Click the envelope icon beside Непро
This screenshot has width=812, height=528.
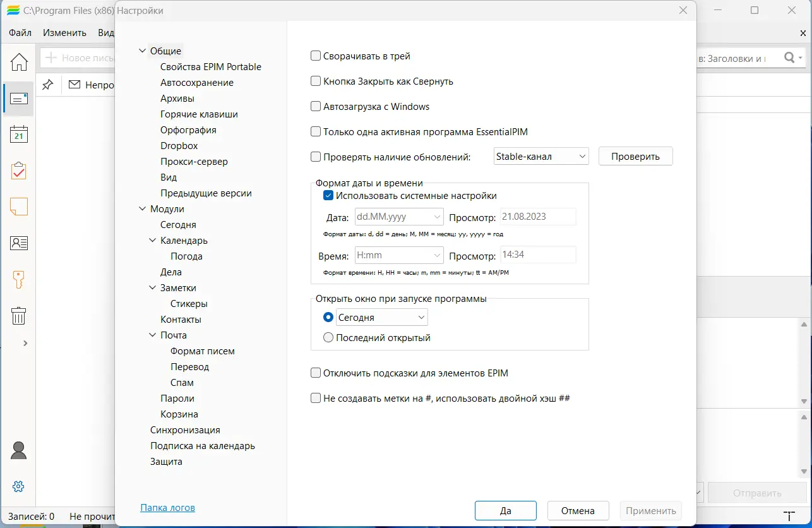click(x=75, y=85)
